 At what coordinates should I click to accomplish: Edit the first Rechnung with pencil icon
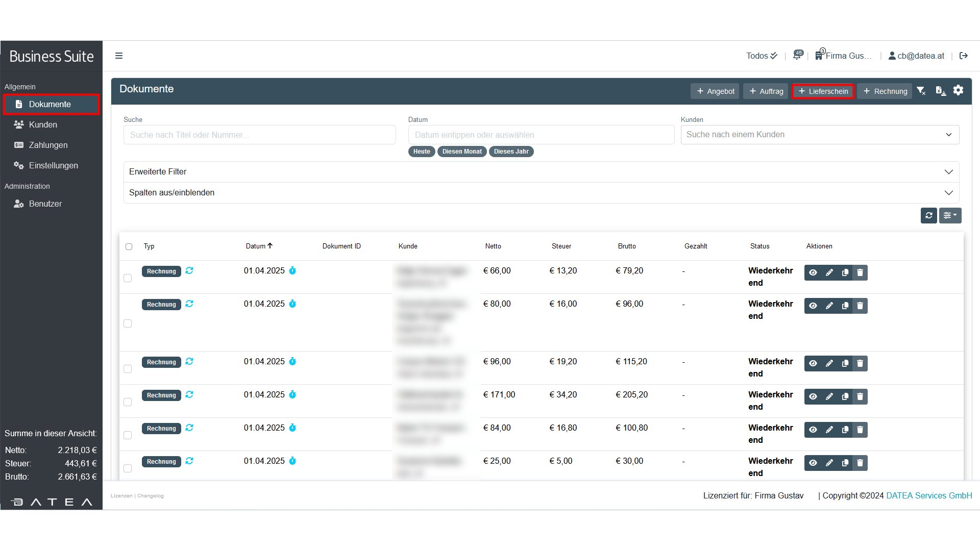click(829, 273)
